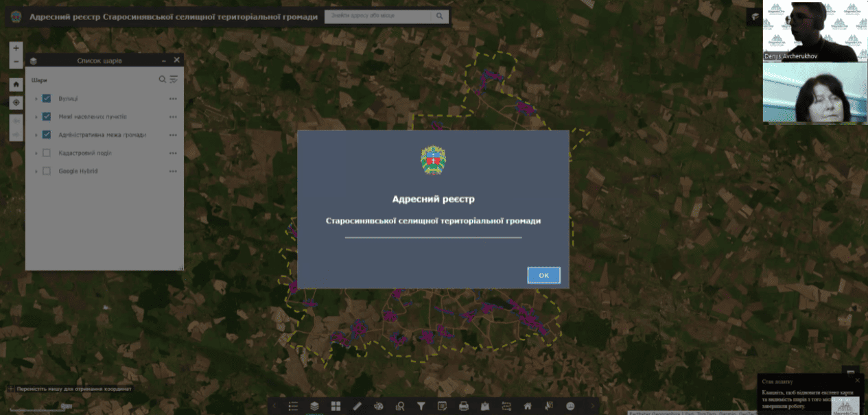Click the my location button
This screenshot has height=415, width=868.
click(x=16, y=102)
